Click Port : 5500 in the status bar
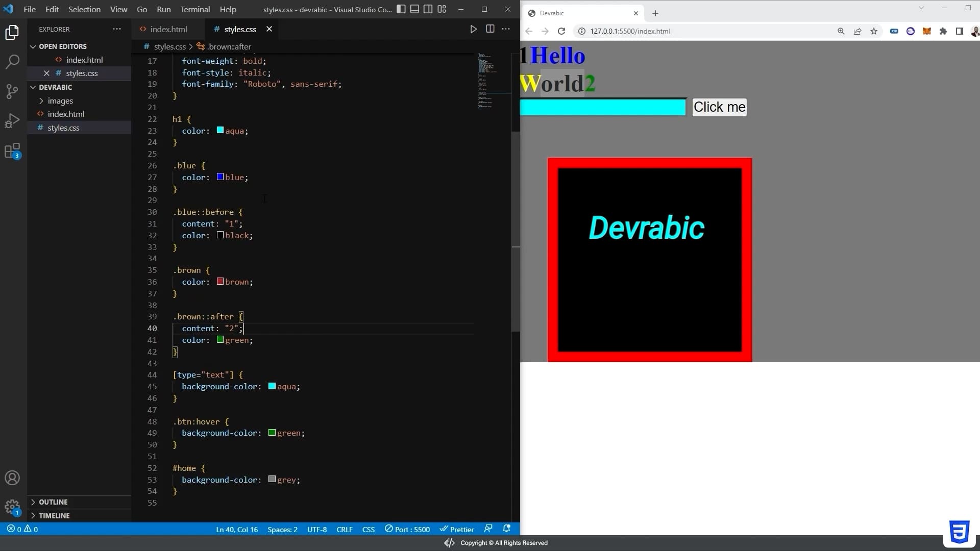This screenshot has width=980, height=551. click(407, 529)
